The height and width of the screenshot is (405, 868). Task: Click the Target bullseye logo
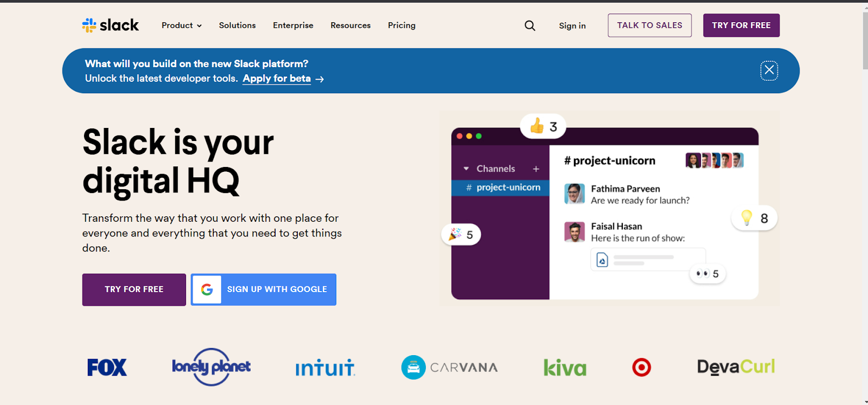[642, 368]
